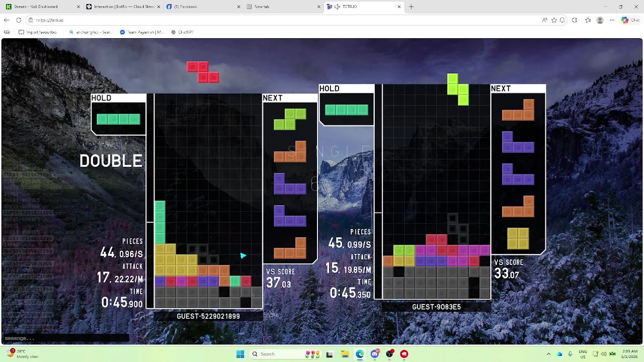This screenshot has width=644, height=362.
Task: Open File Explorer from the taskbar
Action: pyautogui.click(x=345, y=354)
